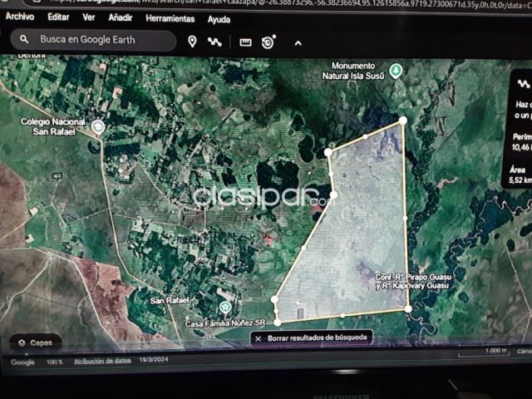The width and height of the screenshot is (532, 399).
Task: Click the top-right corner vertex of polygon
Action: click(x=403, y=121)
